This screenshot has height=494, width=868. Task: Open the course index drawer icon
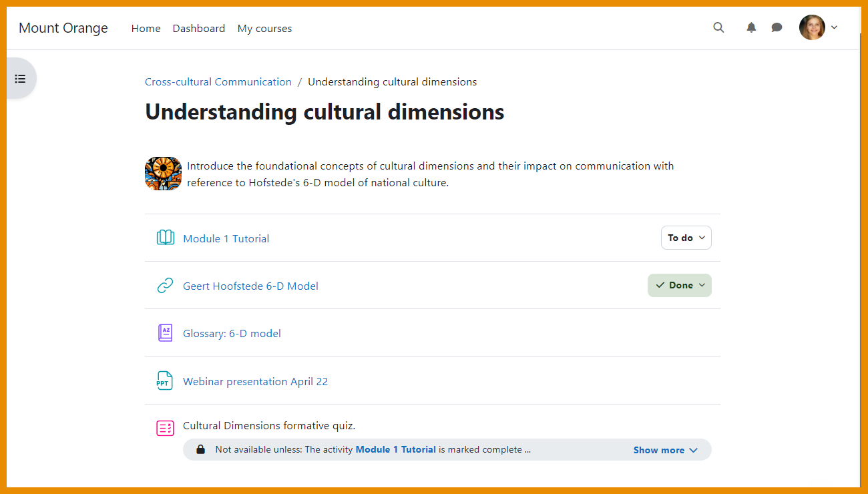click(20, 79)
